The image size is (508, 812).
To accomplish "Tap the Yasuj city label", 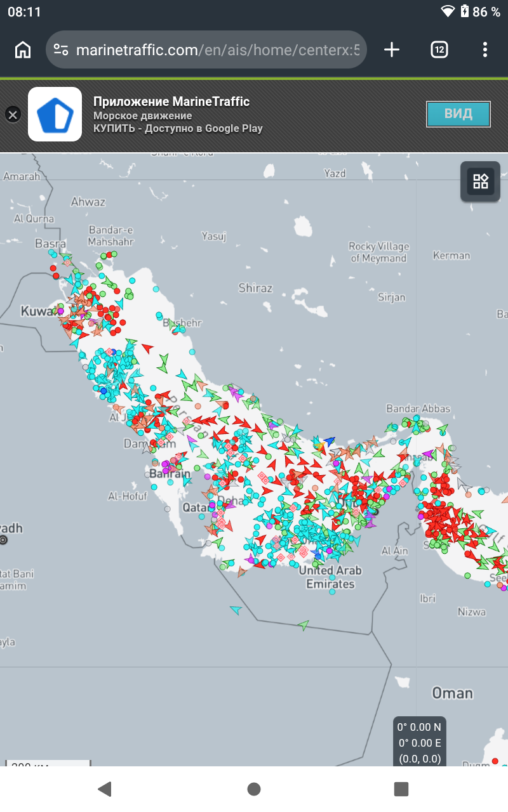I will pyautogui.click(x=214, y=237).
